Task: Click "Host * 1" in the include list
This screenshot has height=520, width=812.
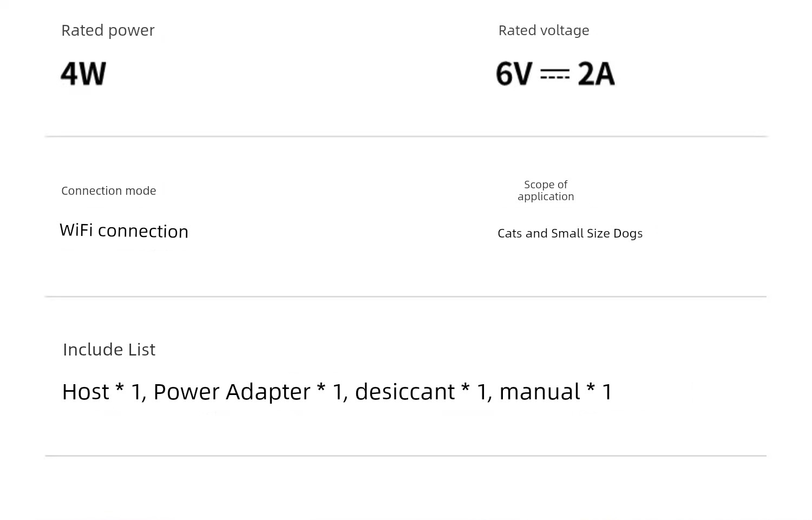Action: tap(102, 391)
